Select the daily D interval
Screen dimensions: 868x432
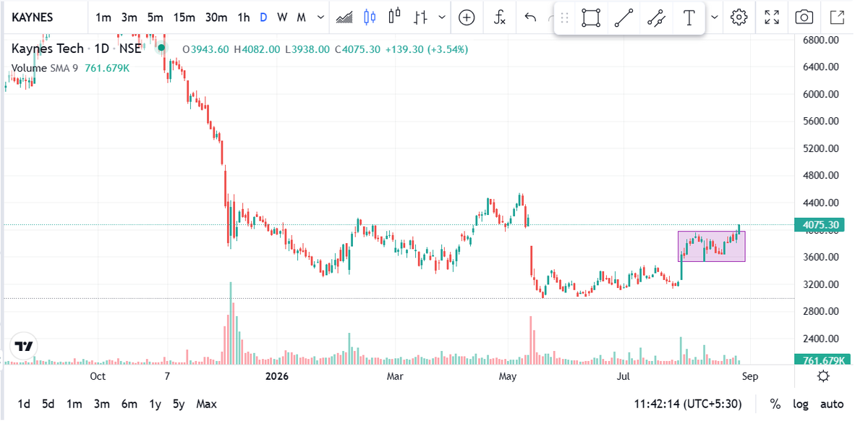point(263,17)
